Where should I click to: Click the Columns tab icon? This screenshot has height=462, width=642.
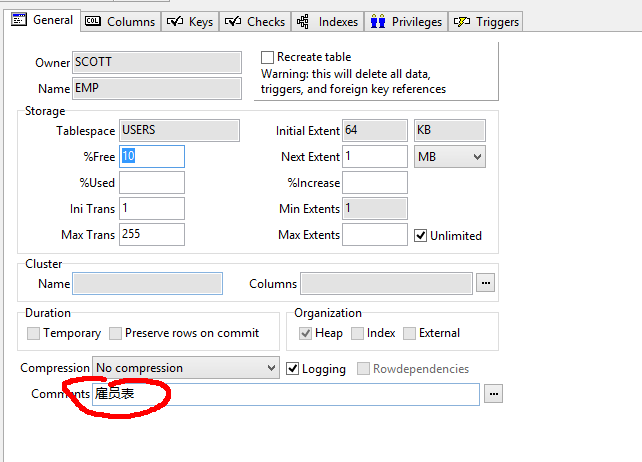click(x=93, y=21)
